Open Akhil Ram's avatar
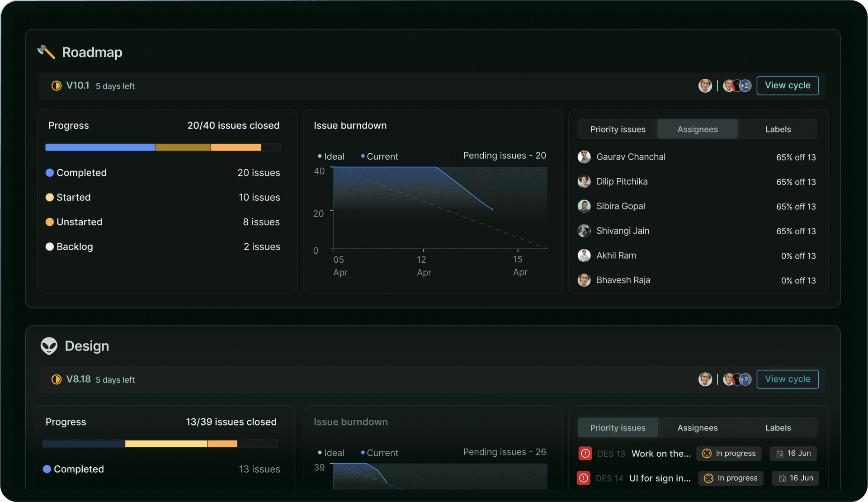Image resolution: width=868 pixels, height=502 pixels. [584, 256]
